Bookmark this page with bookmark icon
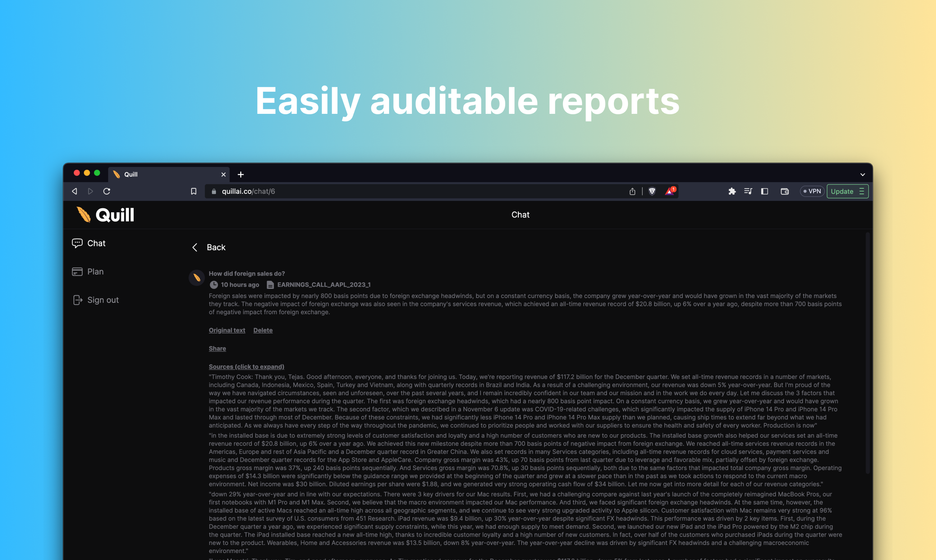 tap(193, 191)
